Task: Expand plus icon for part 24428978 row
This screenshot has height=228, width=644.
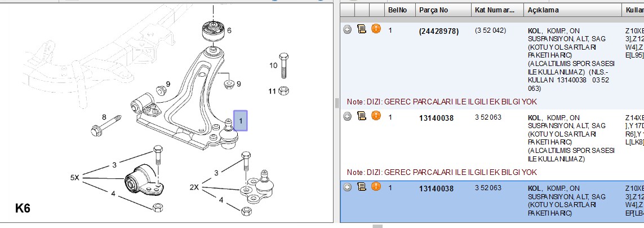Action: [348, 30]
